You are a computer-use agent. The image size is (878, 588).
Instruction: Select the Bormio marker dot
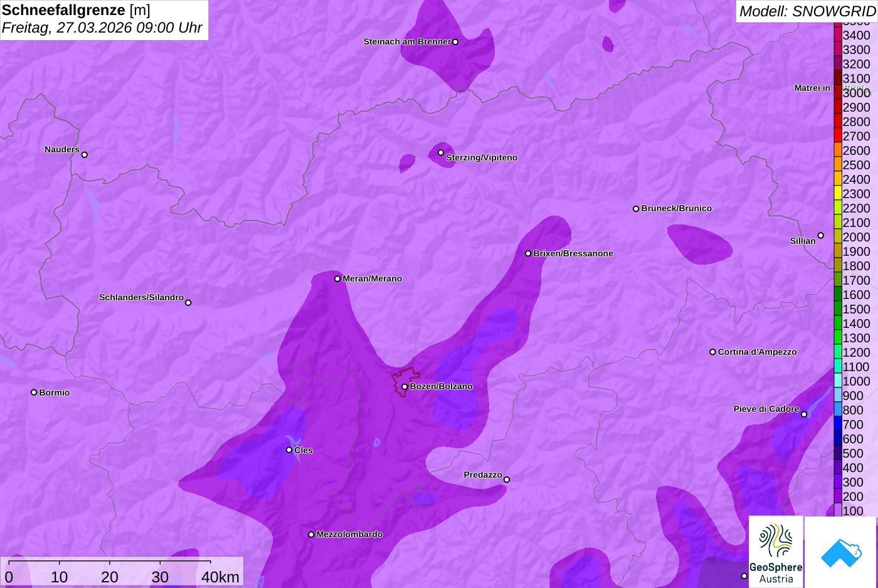[x=34, y=392]
